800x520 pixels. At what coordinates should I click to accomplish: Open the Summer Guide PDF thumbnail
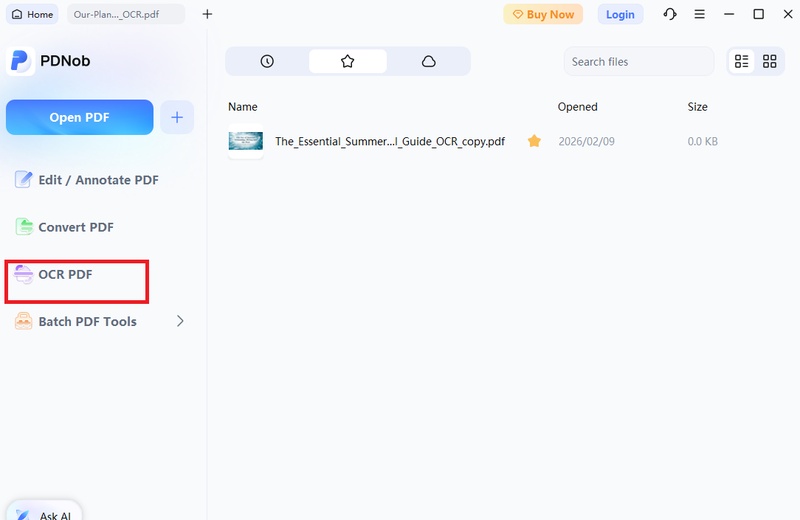tap(246, 141)
